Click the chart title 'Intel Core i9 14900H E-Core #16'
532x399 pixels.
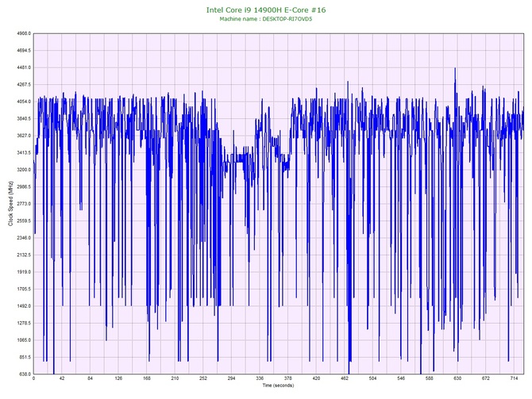(x=266, y=10)
